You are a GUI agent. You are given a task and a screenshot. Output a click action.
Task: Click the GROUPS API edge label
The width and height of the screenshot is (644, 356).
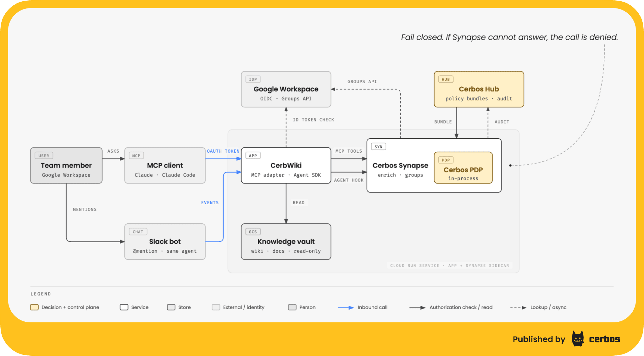coord(362,81)
